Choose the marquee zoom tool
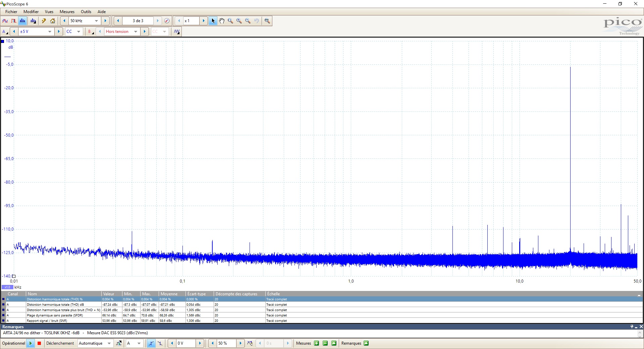Screen dimensions: 644x349 pyautogui.click(x=230, y=21)
